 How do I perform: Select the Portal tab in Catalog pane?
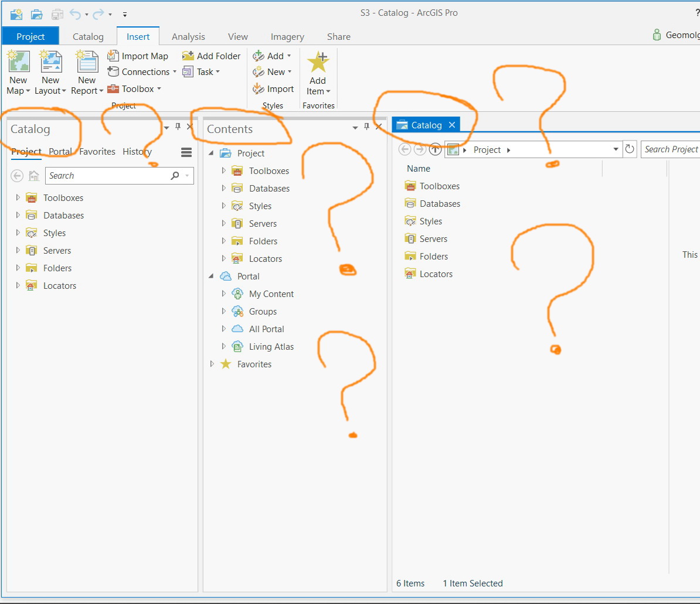click(60, 152)
